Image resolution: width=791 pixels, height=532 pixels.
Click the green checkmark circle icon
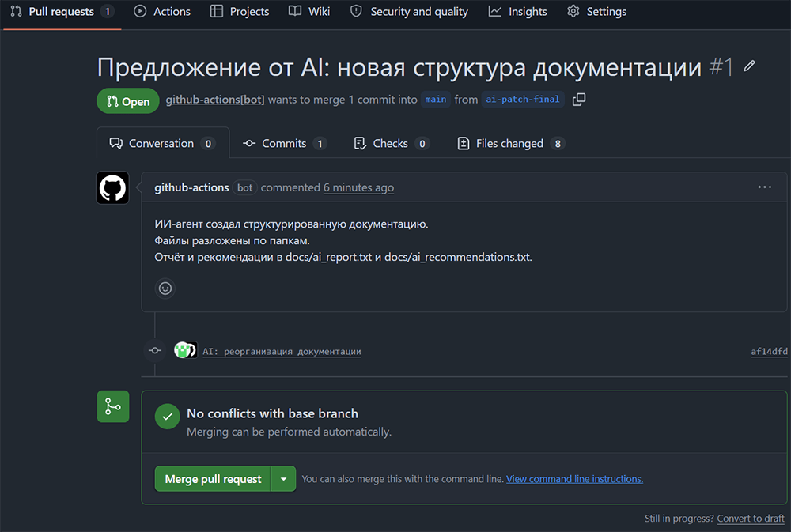click(168, 417)
